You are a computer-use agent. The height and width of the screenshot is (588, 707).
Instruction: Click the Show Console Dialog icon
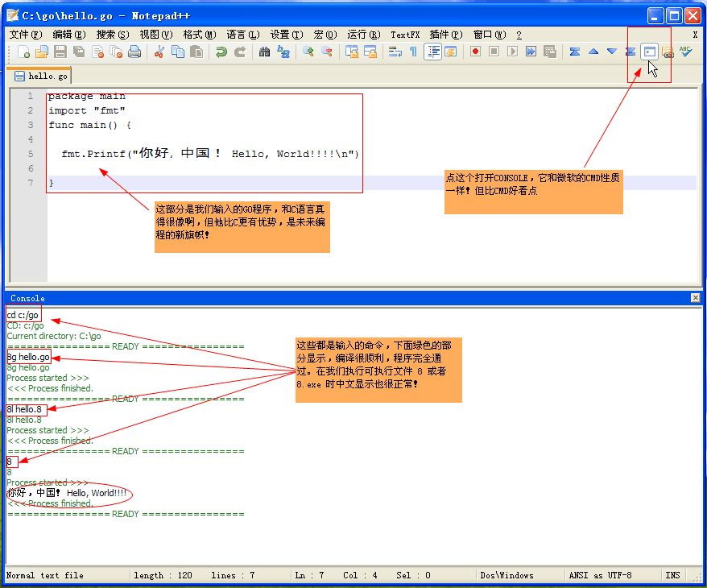coord(649,52)
